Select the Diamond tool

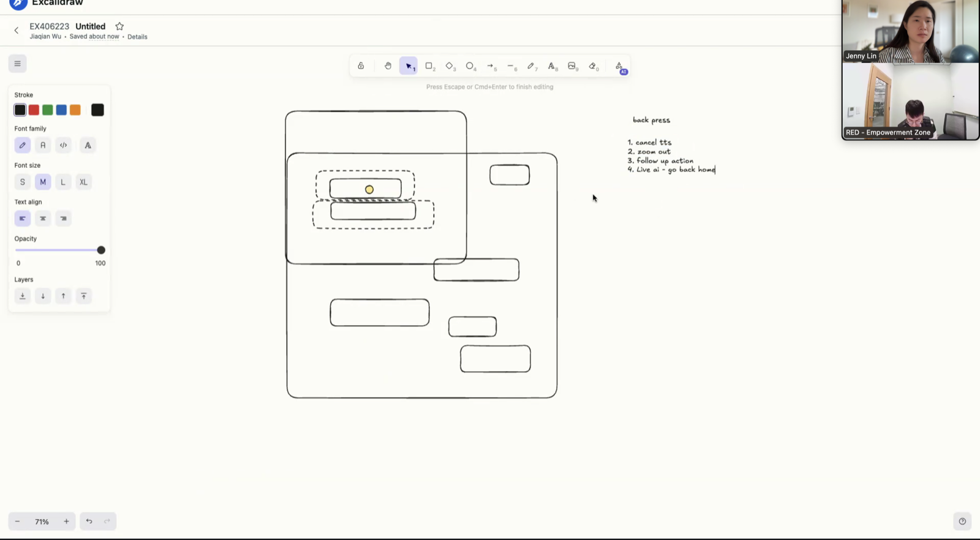coord(450,66)
